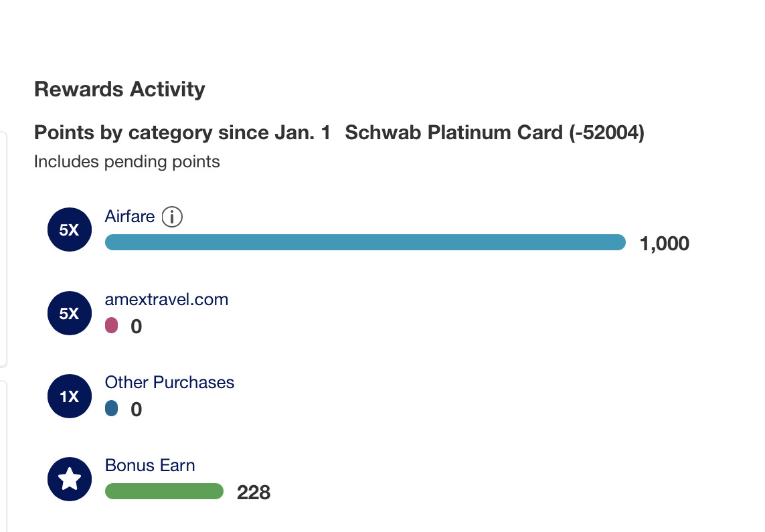Screen dimensions: 765x532
Task: Click the blue Other Purchases color dot
Action: pos(111,408)
